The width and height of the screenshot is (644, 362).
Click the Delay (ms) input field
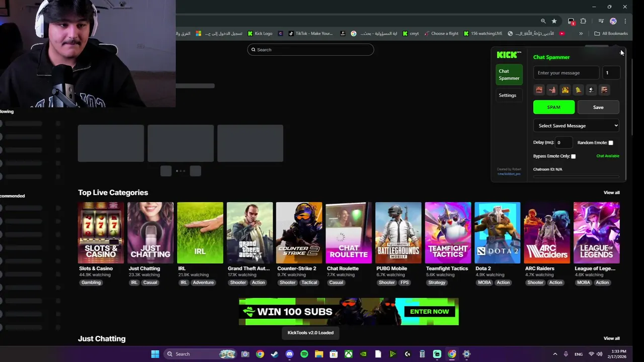(x=564, y=143)
